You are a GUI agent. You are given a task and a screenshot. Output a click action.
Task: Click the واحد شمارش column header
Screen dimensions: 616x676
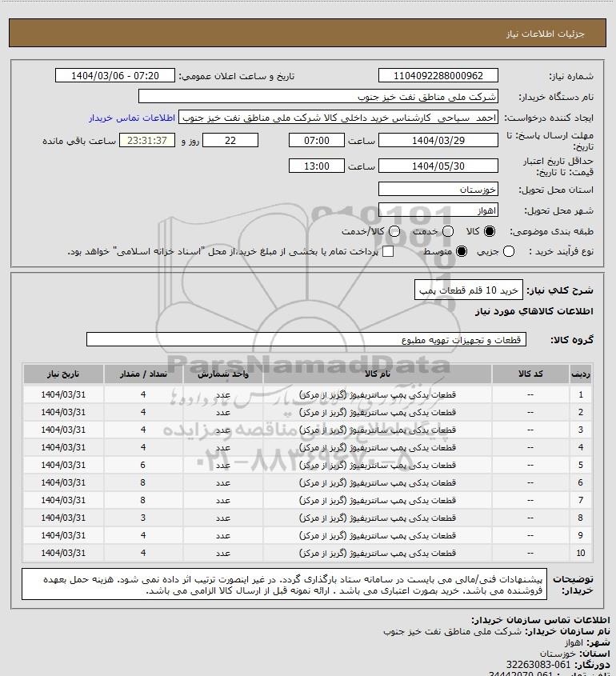tap(223, 374)
